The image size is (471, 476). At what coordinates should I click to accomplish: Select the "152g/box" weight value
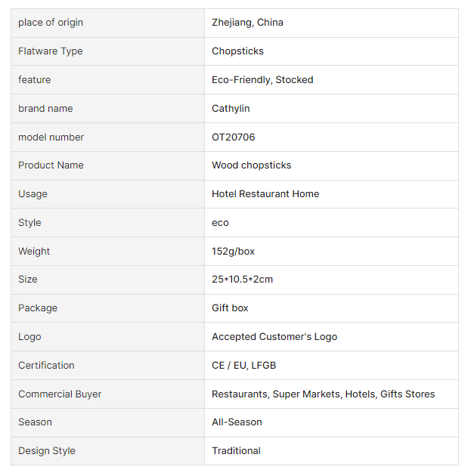click(233, 252)
